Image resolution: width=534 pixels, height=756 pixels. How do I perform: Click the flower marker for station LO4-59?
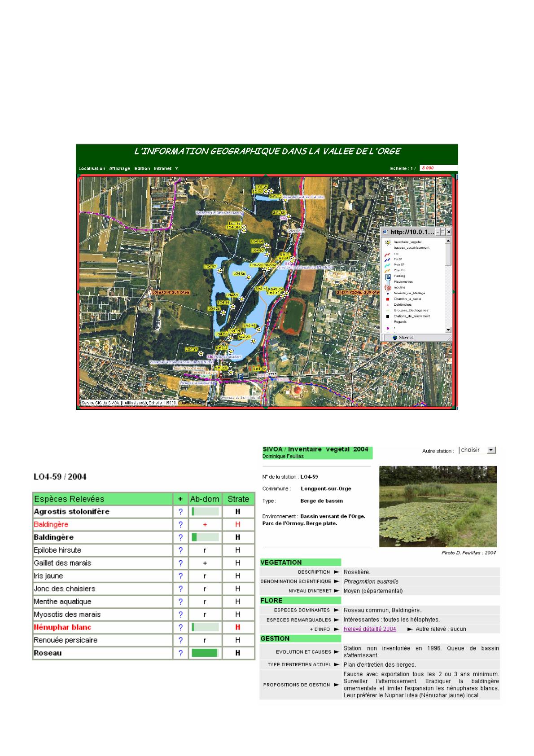(x=241, y=299)
